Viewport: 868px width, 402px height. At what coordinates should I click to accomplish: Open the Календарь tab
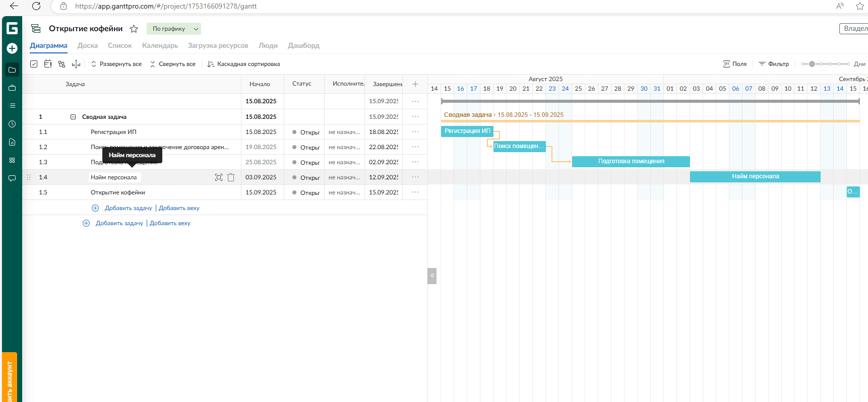click(160, 45)
